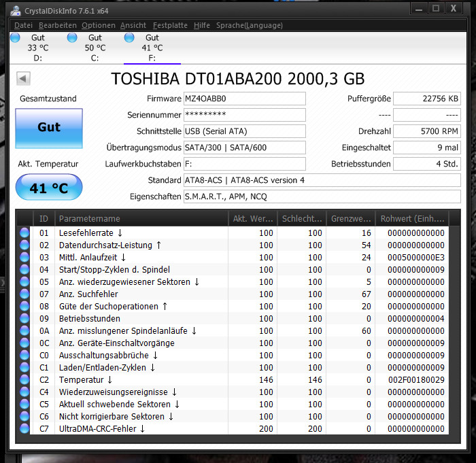Click status orb of UltraDMA-CRC-Fehler row
This screenshot has height=463, width=476.
(24, 429)
